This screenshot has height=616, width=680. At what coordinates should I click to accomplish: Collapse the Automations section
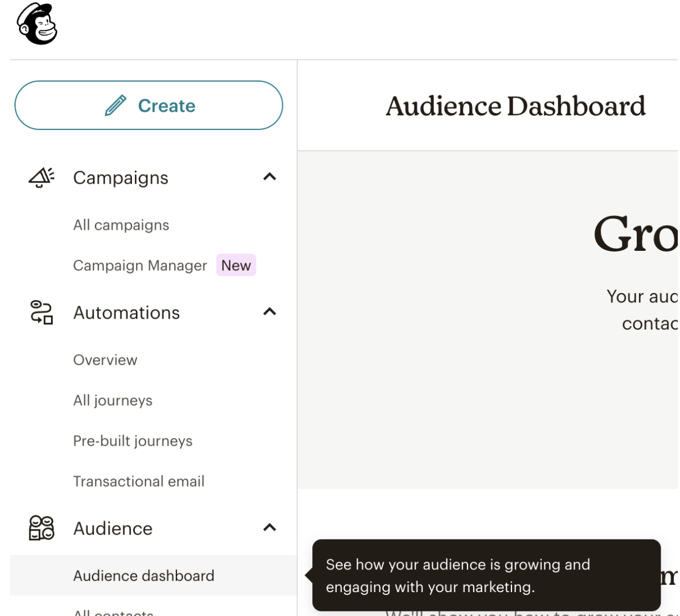(270, 311)
